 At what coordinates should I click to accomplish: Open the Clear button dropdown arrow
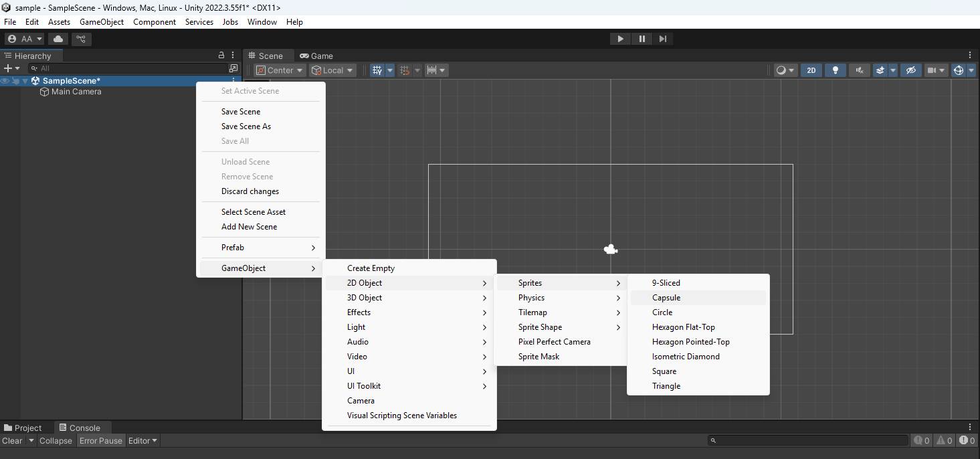click(31, 440)
